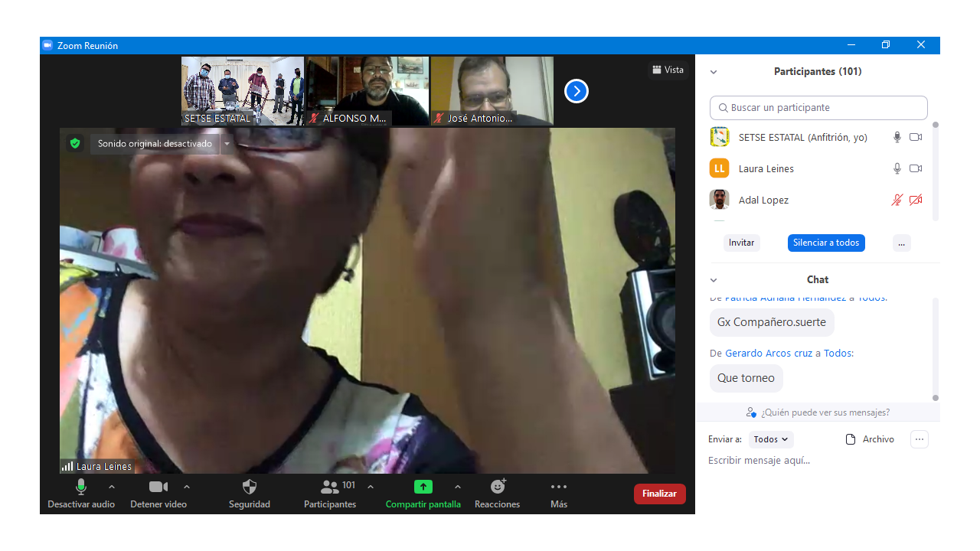This screenshot has height=551, width=980.
Task: Toggle SETSE ESTATAL microphone icon in list
Action: click(x=897, y=137)
